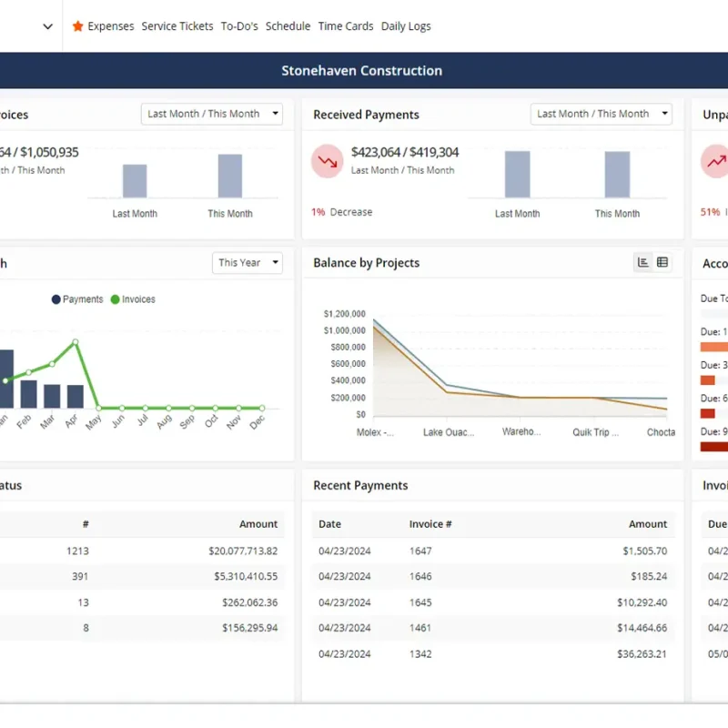Switch Balance by Projects to table view
The height and width of the screenshot is (728, 728).
click(662, 262)
